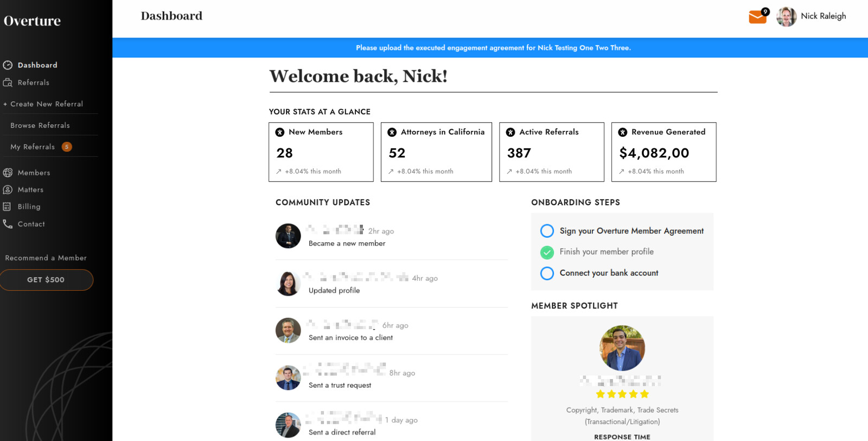Click the Billing ledger icon
This screenshot has height=441, width=868.
[x=7, y=207]
